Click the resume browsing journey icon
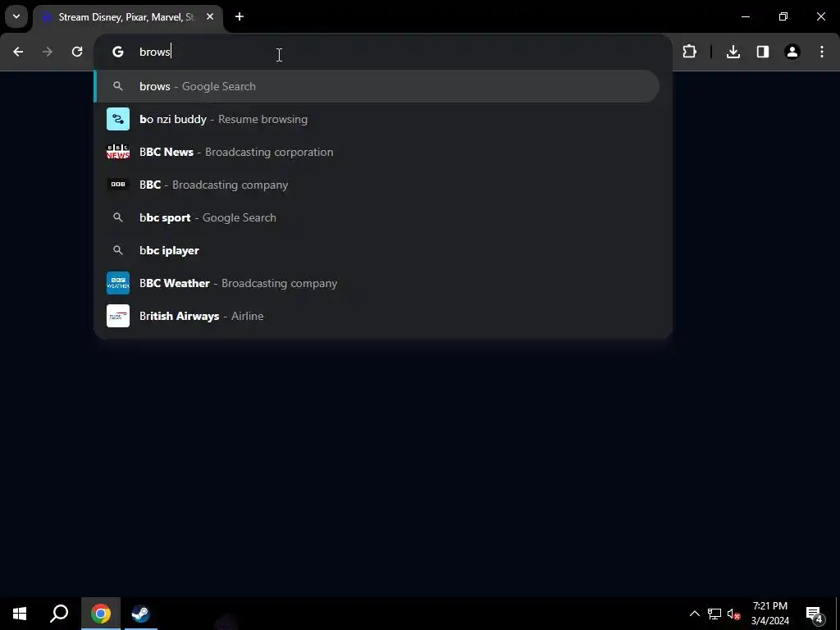The image size is (840, 630). point(118,119)
